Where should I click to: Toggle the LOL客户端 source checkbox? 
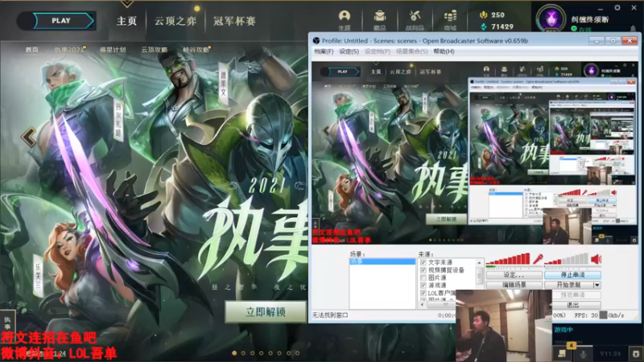point(423,293)
